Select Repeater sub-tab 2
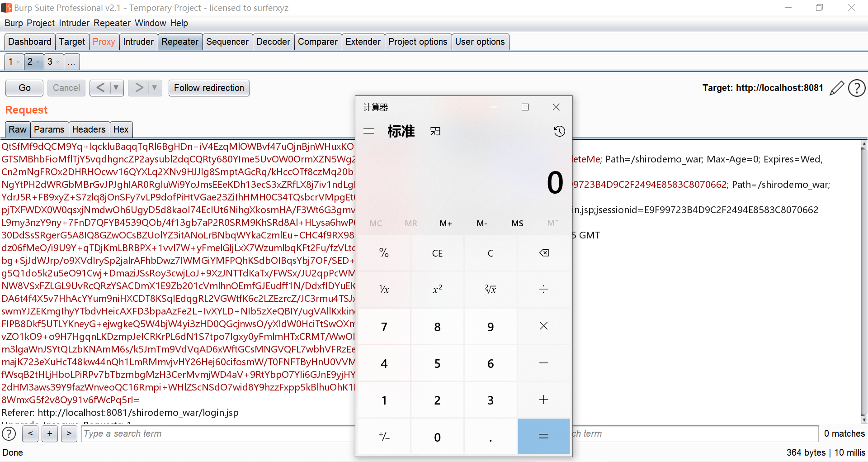 click(30, 62)
